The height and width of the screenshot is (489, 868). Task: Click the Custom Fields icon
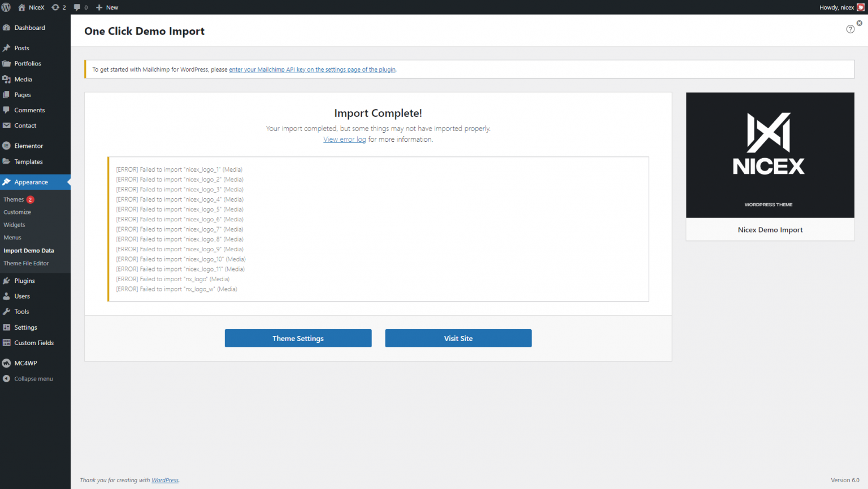pyautogui.click(x=8, y=343)
